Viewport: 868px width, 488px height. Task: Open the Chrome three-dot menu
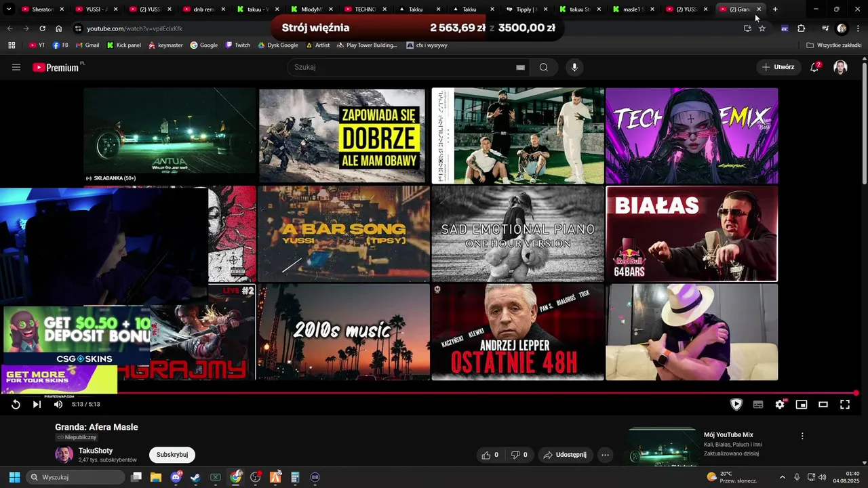click(x=859, y=28)
